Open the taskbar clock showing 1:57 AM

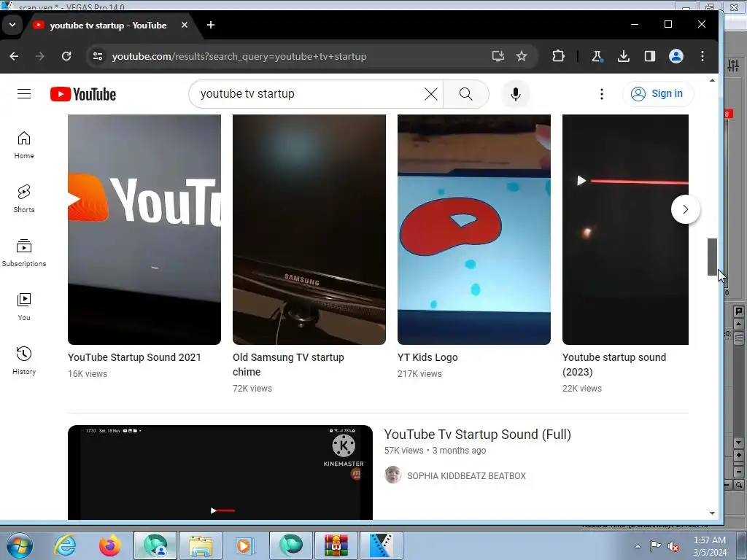[710, 545]
